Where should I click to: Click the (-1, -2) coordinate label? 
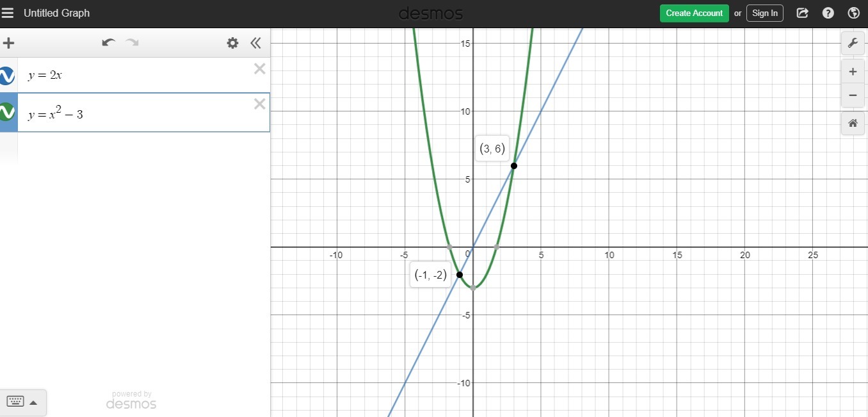coord(430,275)
